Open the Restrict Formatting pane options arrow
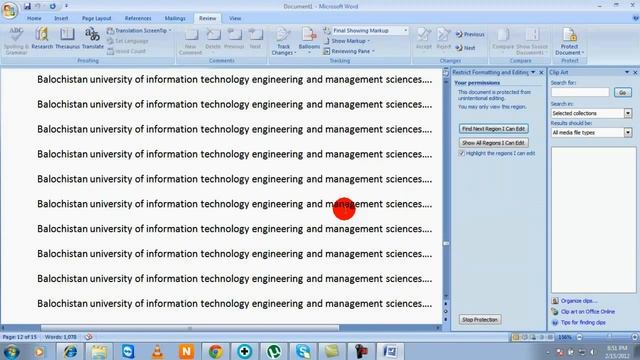 point(533,72)
